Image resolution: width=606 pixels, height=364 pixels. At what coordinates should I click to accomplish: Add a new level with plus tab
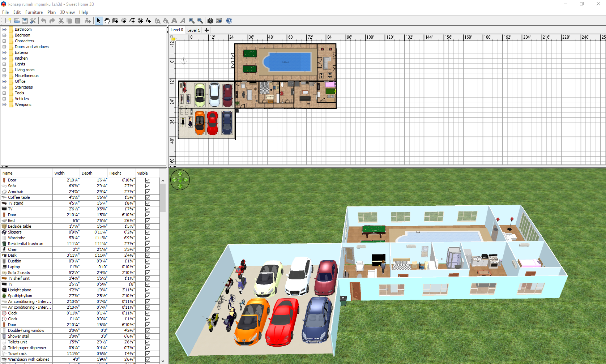pos(206,30)
